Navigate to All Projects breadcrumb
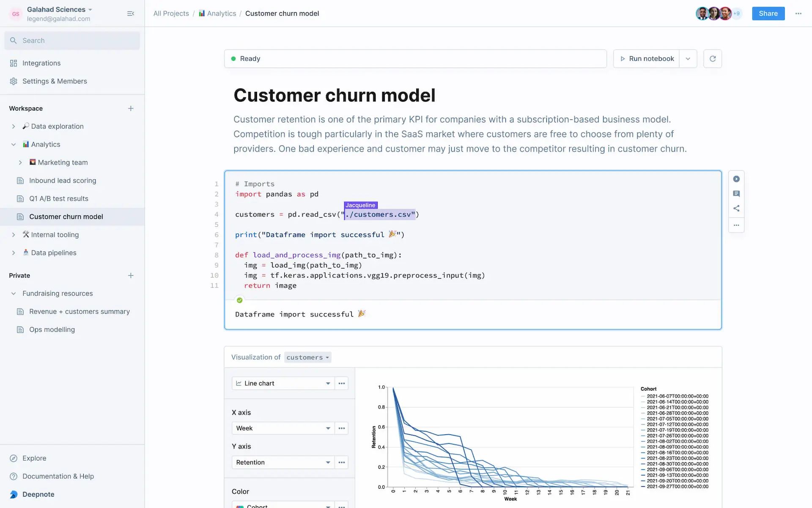 point(171,13)
